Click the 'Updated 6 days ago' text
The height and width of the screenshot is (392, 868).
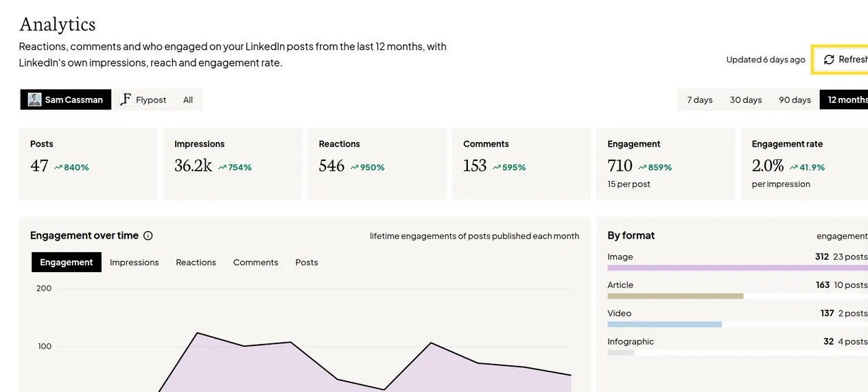[766, 60]
